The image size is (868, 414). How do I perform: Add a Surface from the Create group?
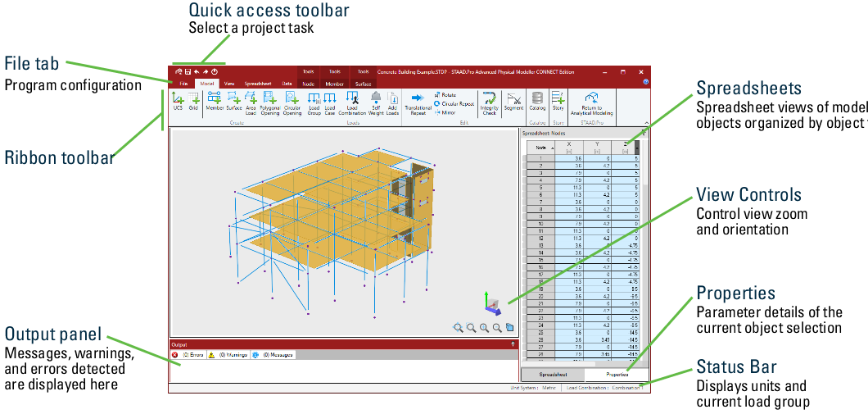click(233, 102)
